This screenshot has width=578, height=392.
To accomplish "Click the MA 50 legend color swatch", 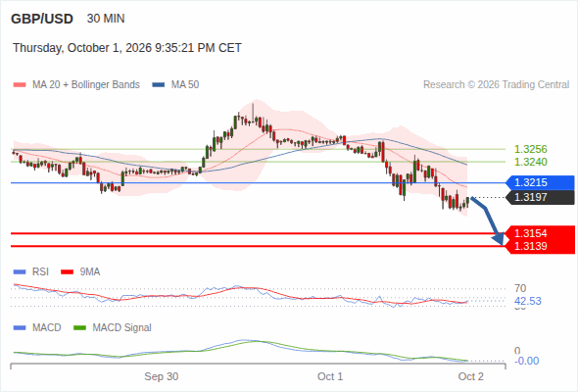I will tap(159, 85).
